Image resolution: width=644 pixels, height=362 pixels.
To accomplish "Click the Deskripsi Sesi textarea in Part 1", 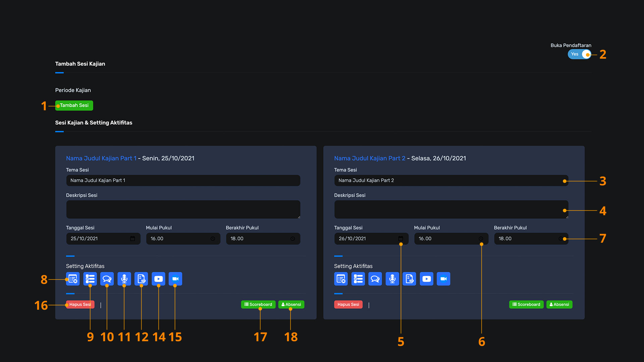I will (183, 209).
